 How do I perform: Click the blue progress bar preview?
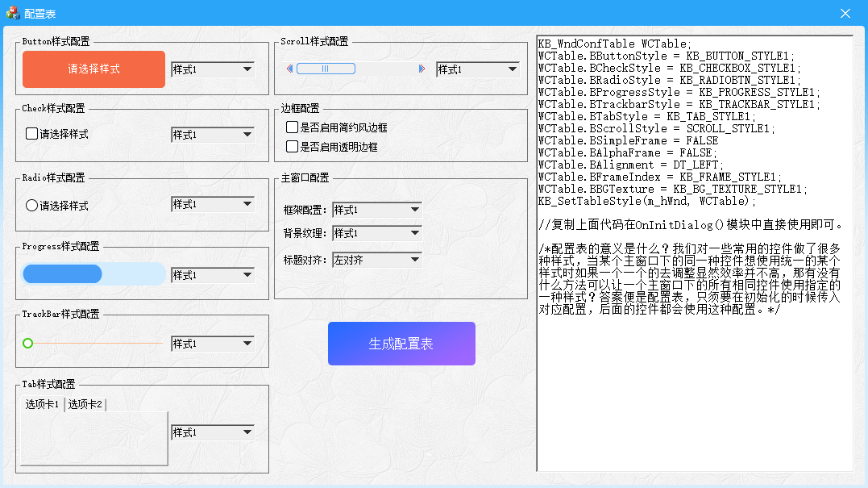point(93,274)
